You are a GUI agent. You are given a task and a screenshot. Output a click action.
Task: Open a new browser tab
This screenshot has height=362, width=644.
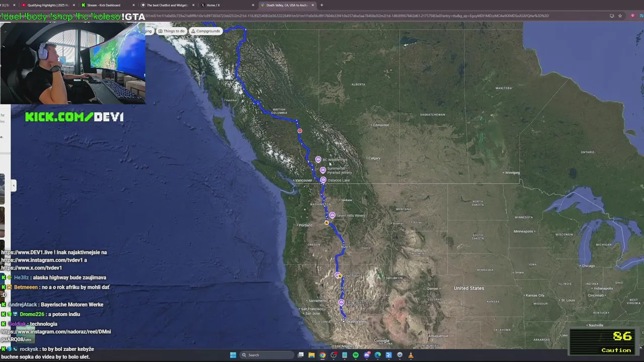[321, 5]
